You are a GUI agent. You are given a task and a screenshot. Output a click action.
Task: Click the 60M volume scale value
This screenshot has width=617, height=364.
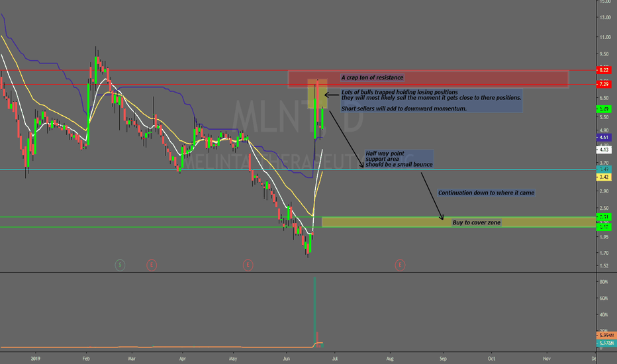point(604,298)
